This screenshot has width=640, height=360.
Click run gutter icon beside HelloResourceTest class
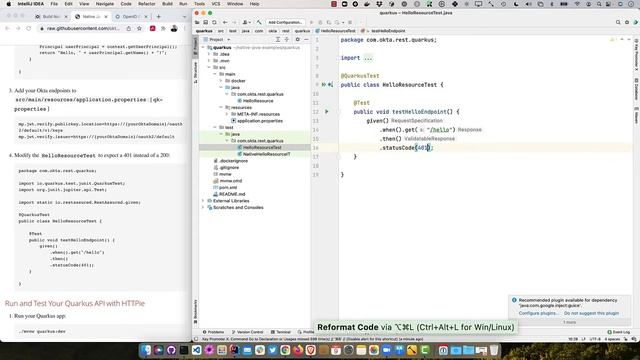[324, 85]
